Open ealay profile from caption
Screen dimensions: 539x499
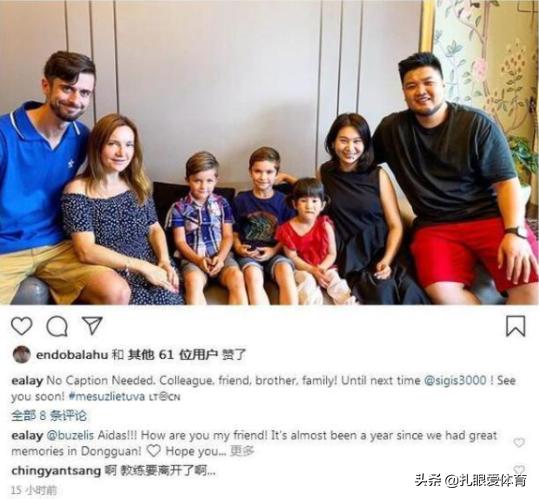27,381
